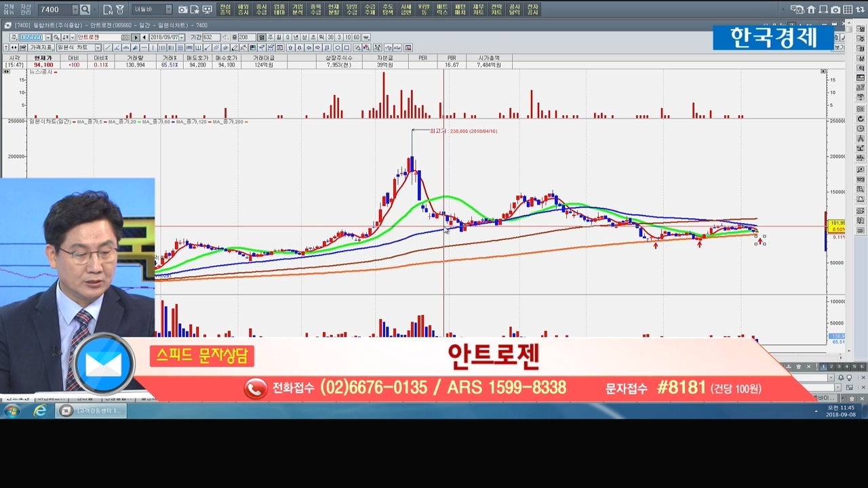Screen dimensions: 868x488
Task: Click the magnifier search icon beside 7400
Action: [x=85, y=9]
